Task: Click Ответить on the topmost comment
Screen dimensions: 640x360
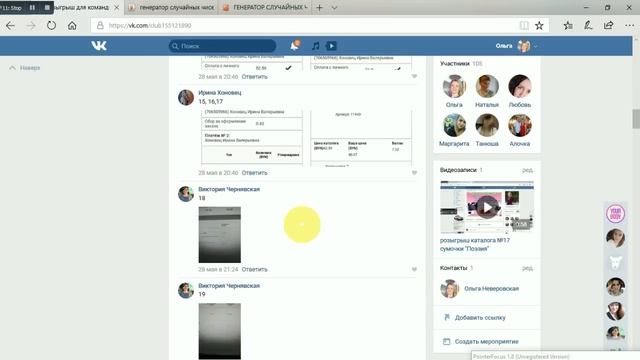Action: point(254,76)
